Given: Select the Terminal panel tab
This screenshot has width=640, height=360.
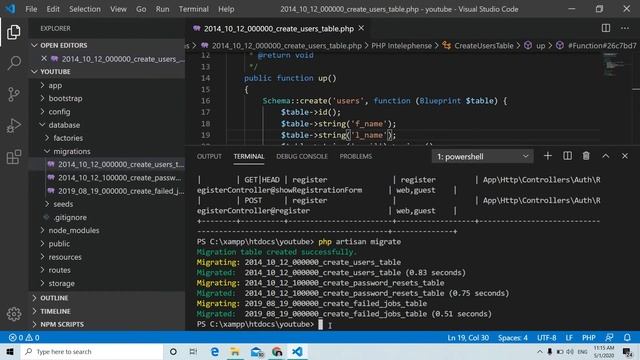Looking at the screenshot, I should tap(249, 156).
